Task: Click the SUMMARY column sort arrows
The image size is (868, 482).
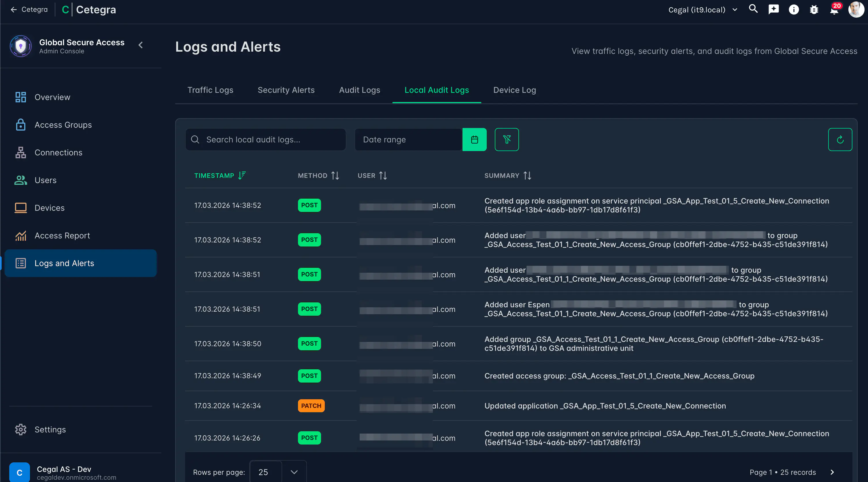Action: [527, 176]
